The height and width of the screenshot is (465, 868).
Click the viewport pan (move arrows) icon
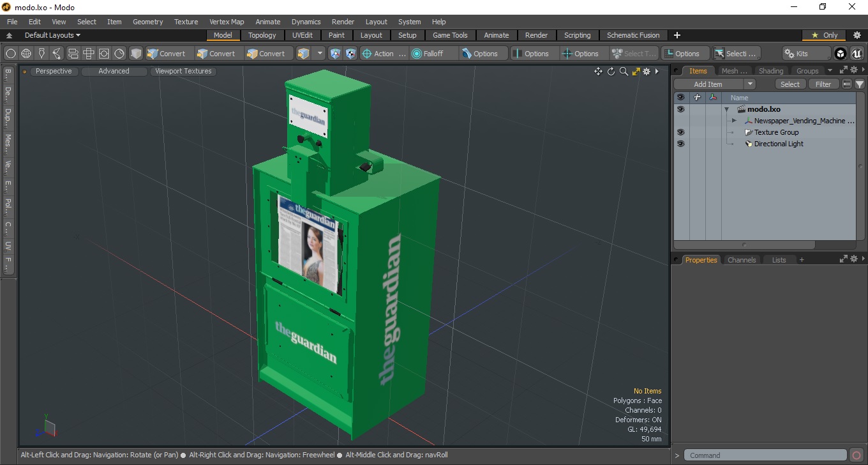(598, 72)
